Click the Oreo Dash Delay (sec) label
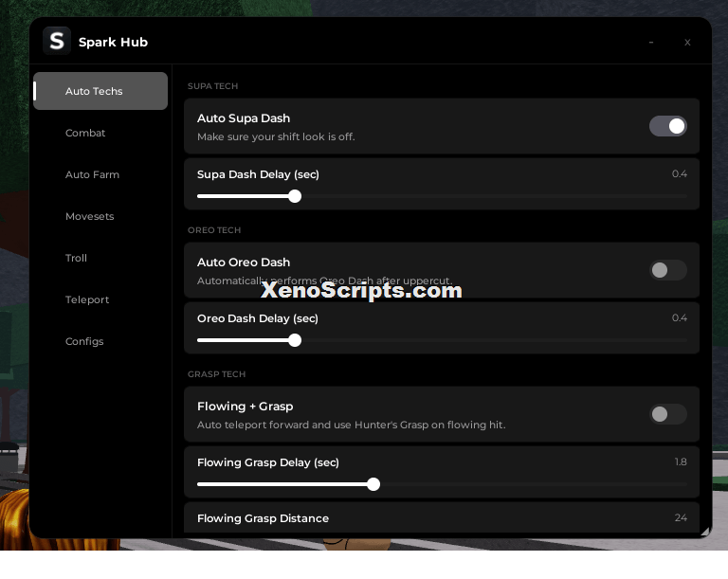 coord(258,318)
